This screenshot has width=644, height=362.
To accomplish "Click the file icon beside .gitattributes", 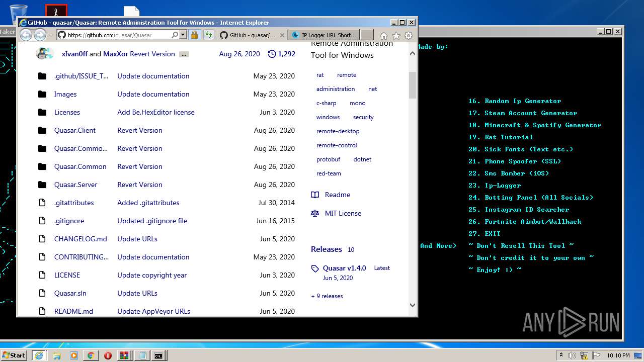I will [42, 203].
